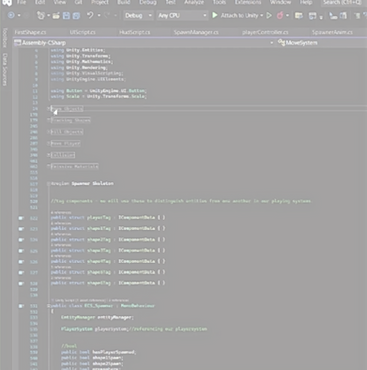The height and width of the screenshot is (370, 367).
Task: Open the View menu
Action: pos(60,2)
